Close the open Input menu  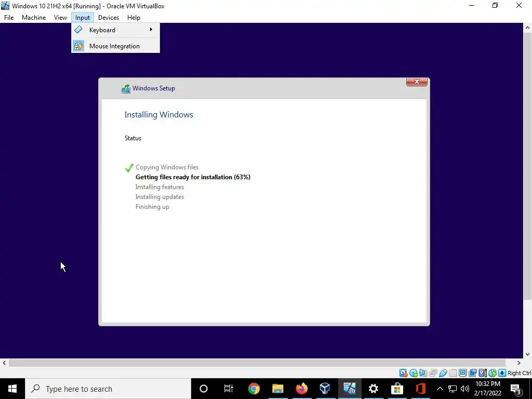83,18
